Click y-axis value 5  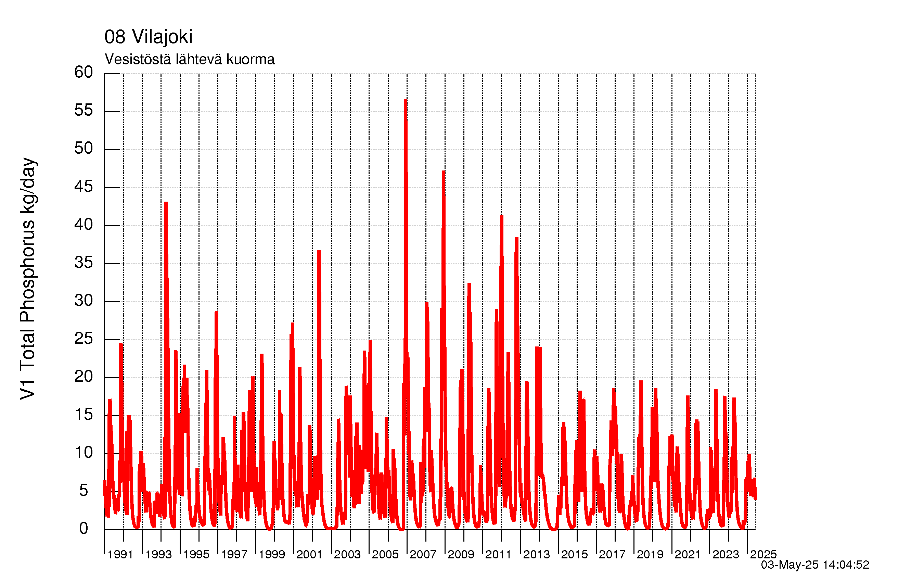84,491
